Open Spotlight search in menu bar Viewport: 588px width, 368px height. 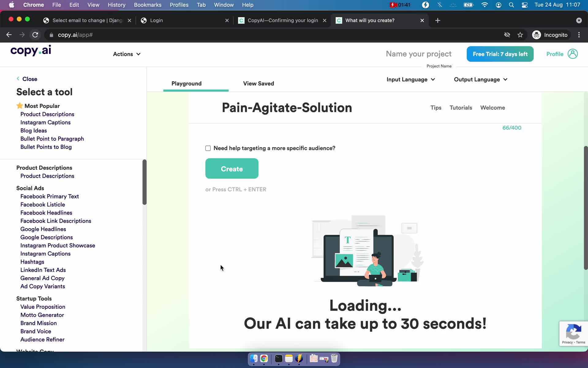point(511,5)
